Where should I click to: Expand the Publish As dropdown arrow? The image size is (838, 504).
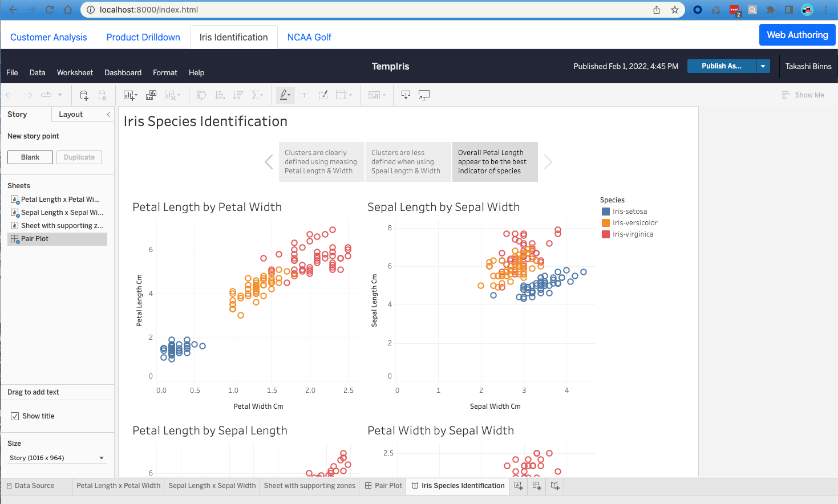[763, 66]
